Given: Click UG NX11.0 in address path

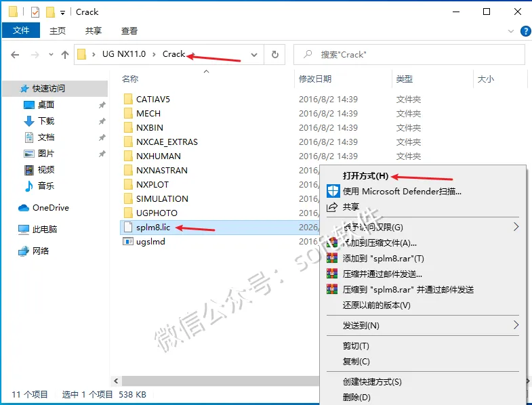Looking at the screenshot, I should pyautogui.click(x=124, y=54).
